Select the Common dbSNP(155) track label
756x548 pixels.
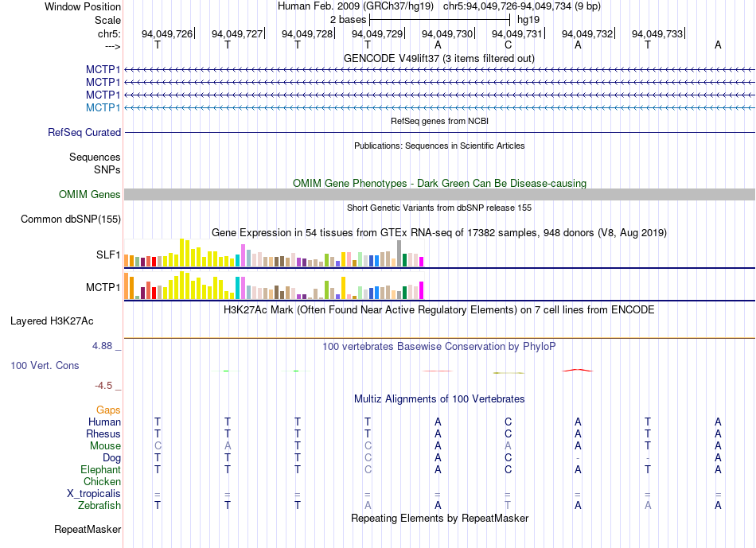coord(70,220)
